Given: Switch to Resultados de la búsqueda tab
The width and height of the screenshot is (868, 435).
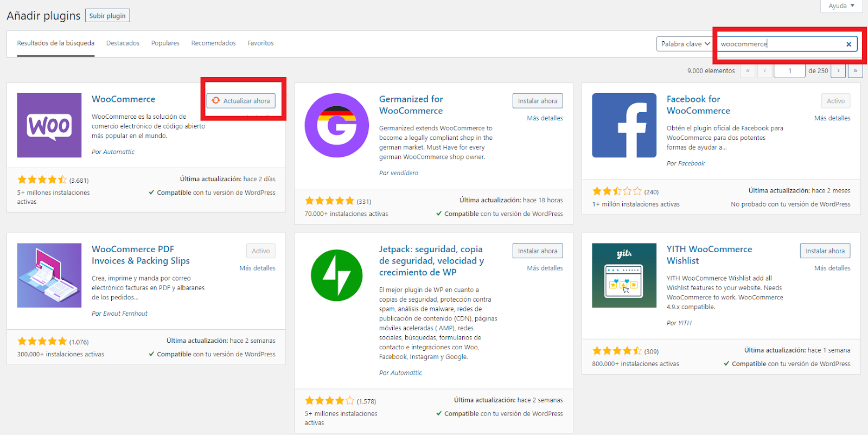Looking at the screenshot, I should (56, 43).
